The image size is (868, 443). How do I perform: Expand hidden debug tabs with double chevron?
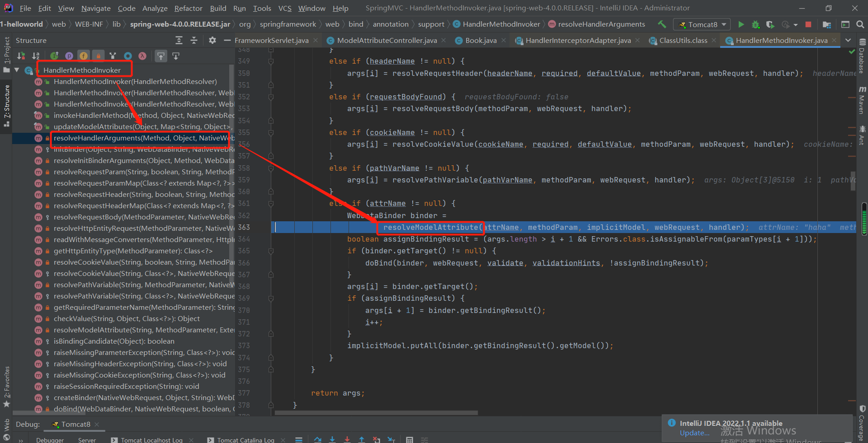pyautogui.click(x=21, y=440)
